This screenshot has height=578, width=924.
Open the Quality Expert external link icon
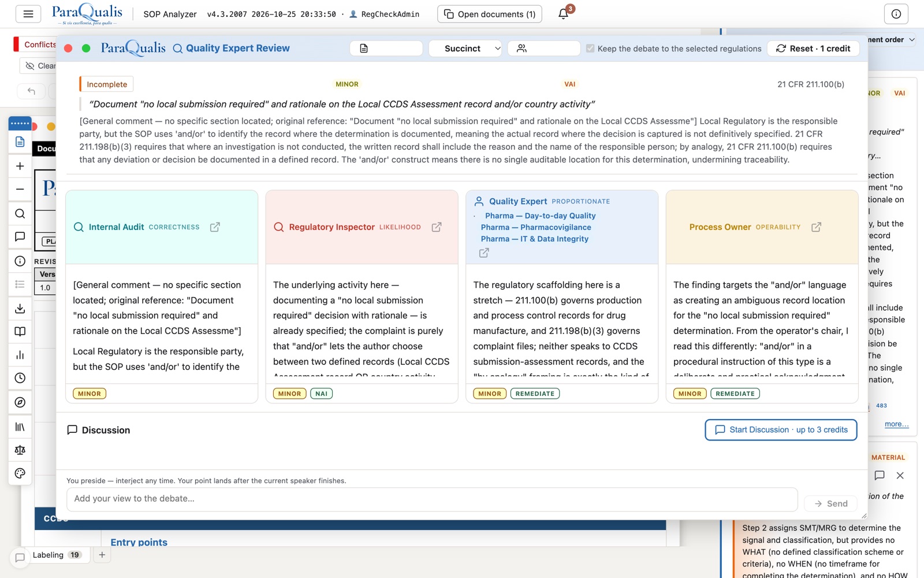pyautogui.click(x=484, y=253)
